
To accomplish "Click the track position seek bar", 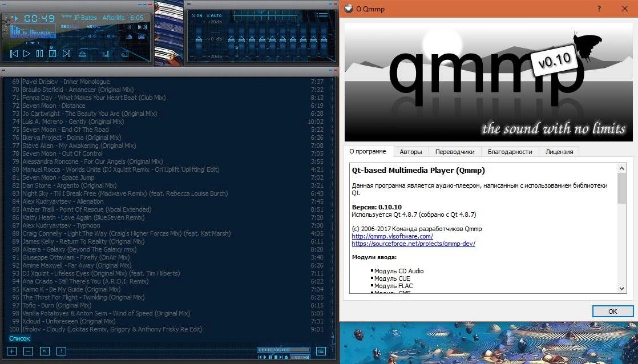I will (76, 43).
